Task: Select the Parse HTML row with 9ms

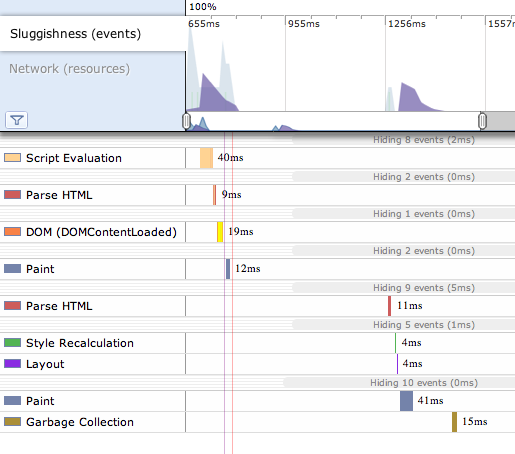Action: coord(257,195)
